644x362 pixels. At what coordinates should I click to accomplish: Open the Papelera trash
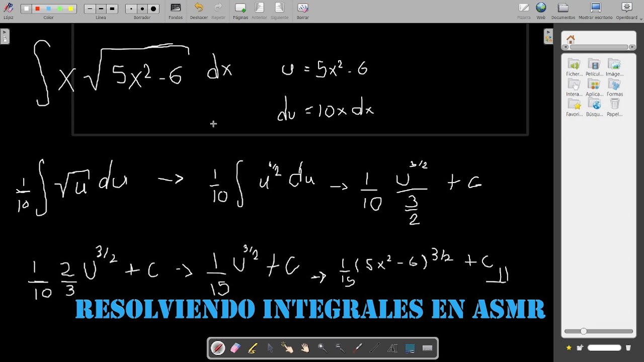(x=614, y=108)
